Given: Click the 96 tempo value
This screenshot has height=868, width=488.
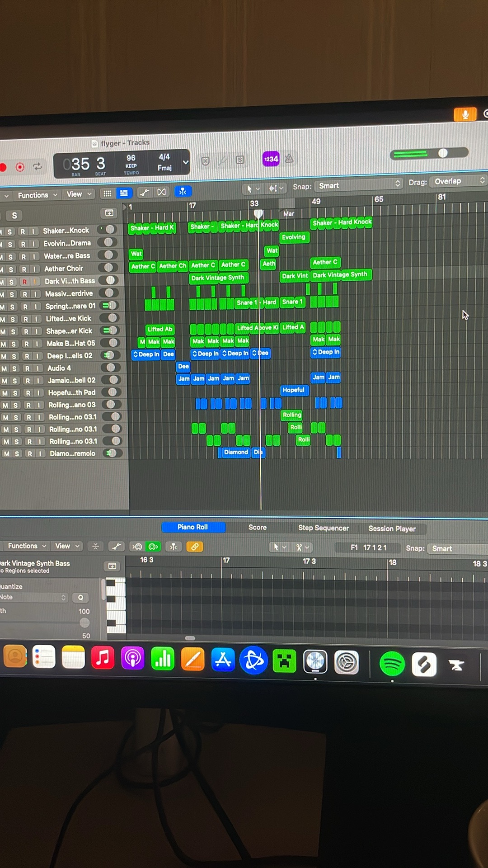Looking at the screenshot, I should 131,158.
